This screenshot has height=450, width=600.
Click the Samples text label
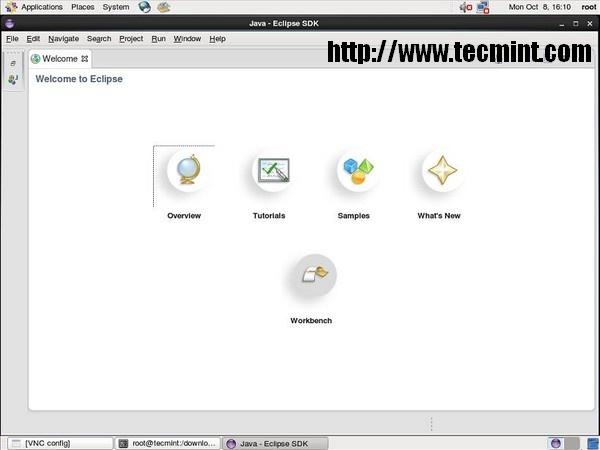(354, 215)
